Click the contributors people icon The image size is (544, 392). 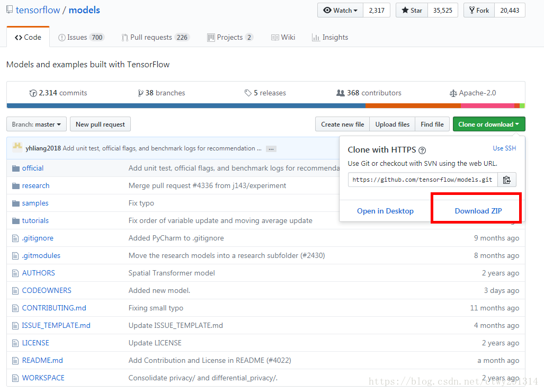(x=341, y=93)
